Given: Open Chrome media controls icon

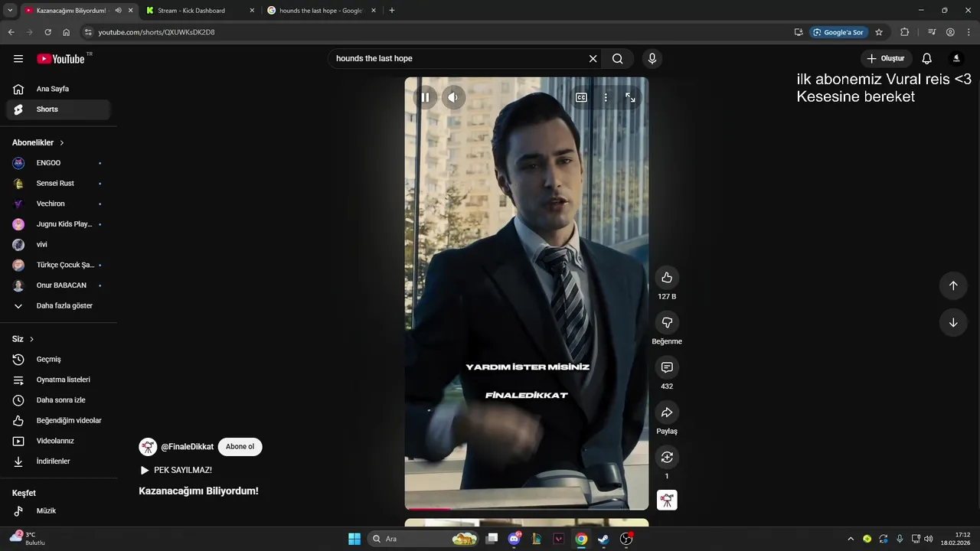Looking at the screenshot, I should click(932, 32).
